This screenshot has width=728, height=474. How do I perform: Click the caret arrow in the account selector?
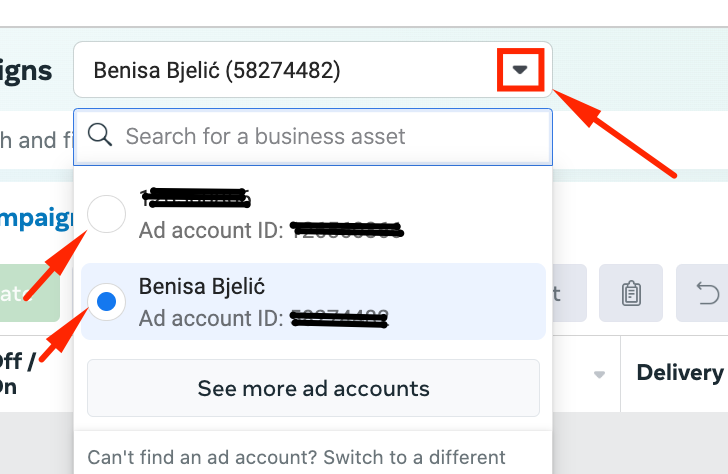click(x=520, y=70)
